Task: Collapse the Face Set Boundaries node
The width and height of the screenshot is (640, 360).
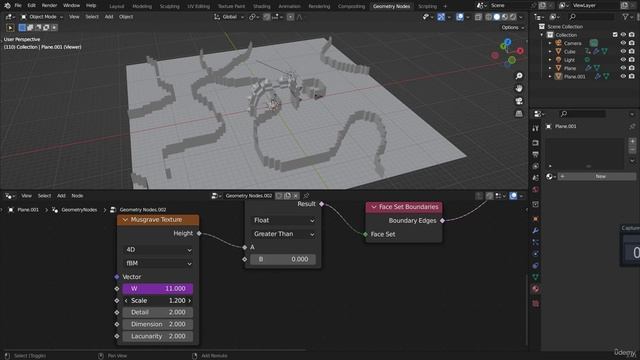Action: [x=373, y=207]
